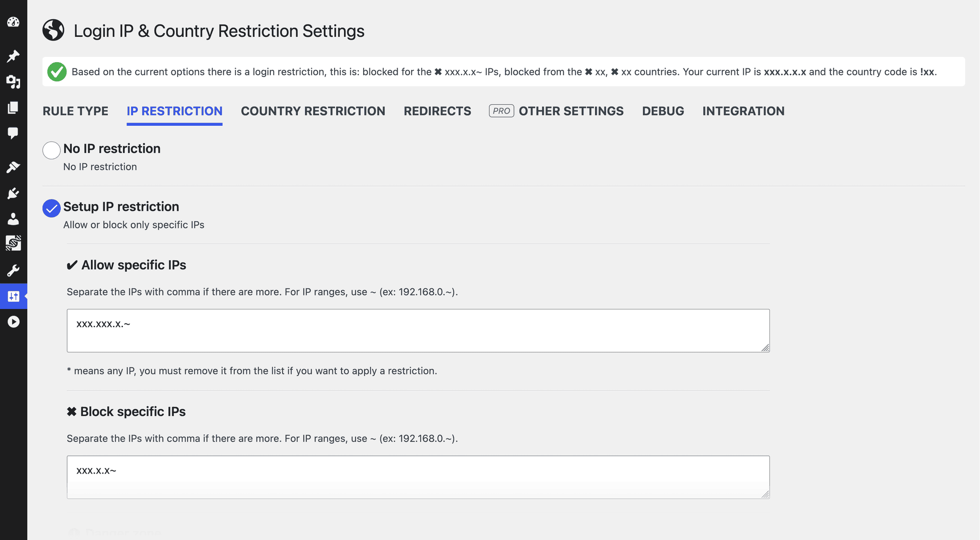980x540 pixels.
Task: Open the Media icon in sidebar
Action: [13, 82]
